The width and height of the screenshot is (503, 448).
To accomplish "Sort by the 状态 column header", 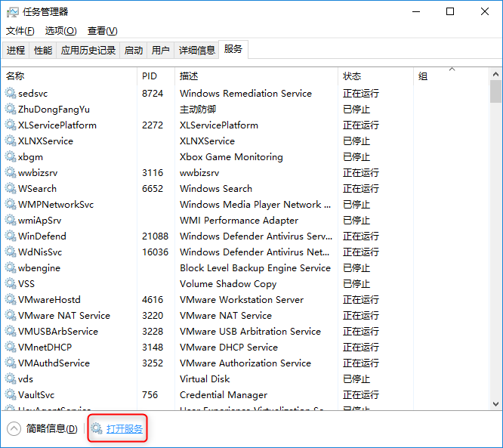I will pos(375,76).
